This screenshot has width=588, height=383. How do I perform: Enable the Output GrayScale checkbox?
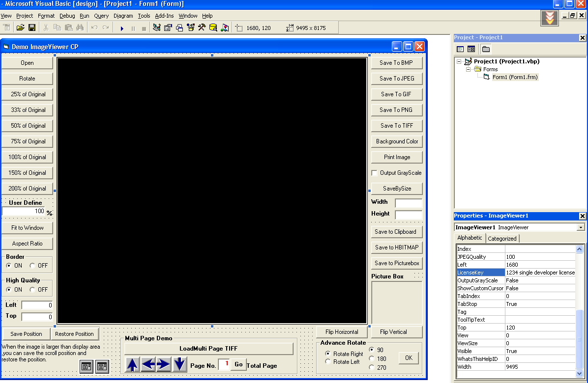(375, 173)
